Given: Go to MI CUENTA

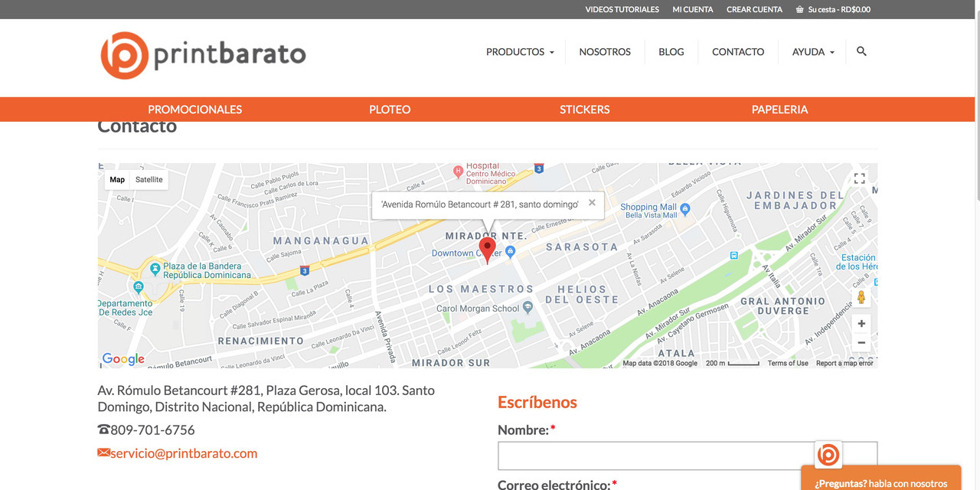Looking at the screenshot, I should 693,10.
